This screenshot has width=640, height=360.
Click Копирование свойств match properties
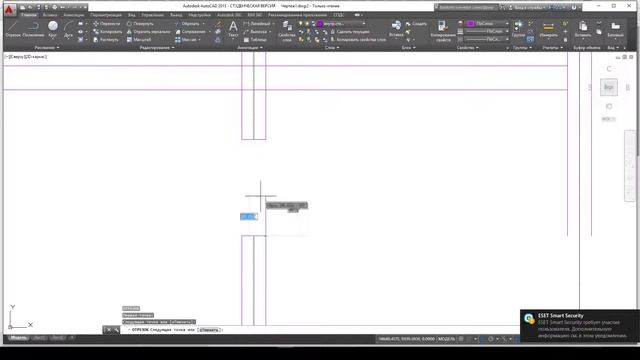point(443,31)
